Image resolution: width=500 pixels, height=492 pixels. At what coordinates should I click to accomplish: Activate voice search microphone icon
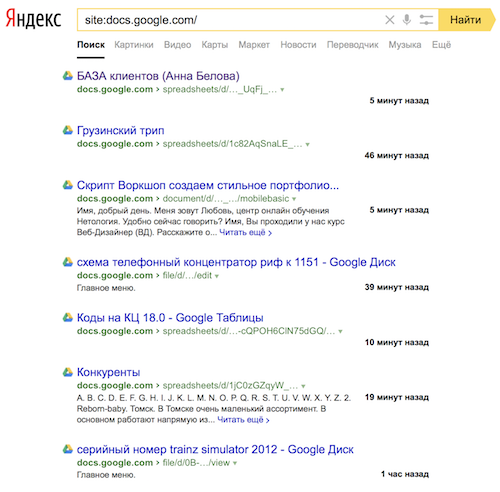coord(407,20)
